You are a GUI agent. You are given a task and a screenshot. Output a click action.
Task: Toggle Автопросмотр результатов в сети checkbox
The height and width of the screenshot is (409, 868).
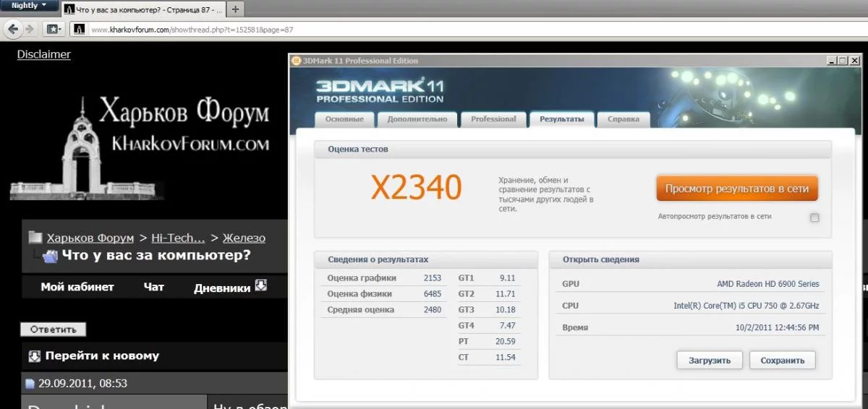[x=814, y=218]
